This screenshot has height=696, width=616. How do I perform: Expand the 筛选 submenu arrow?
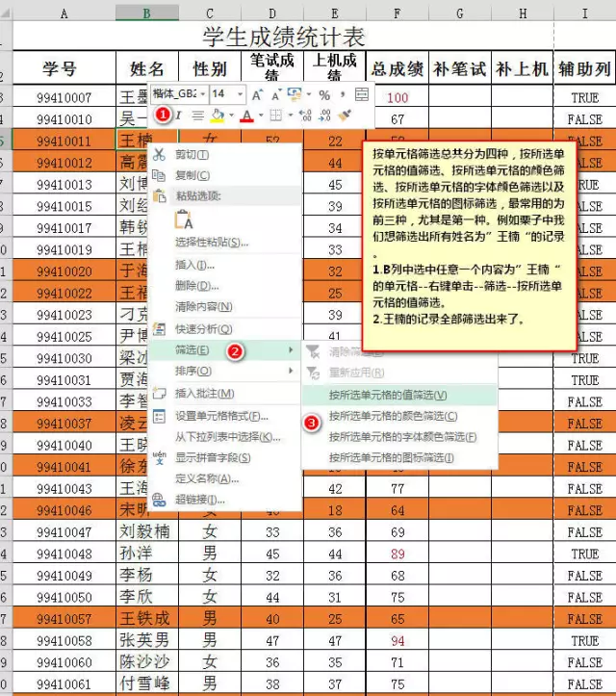(291, 350)
